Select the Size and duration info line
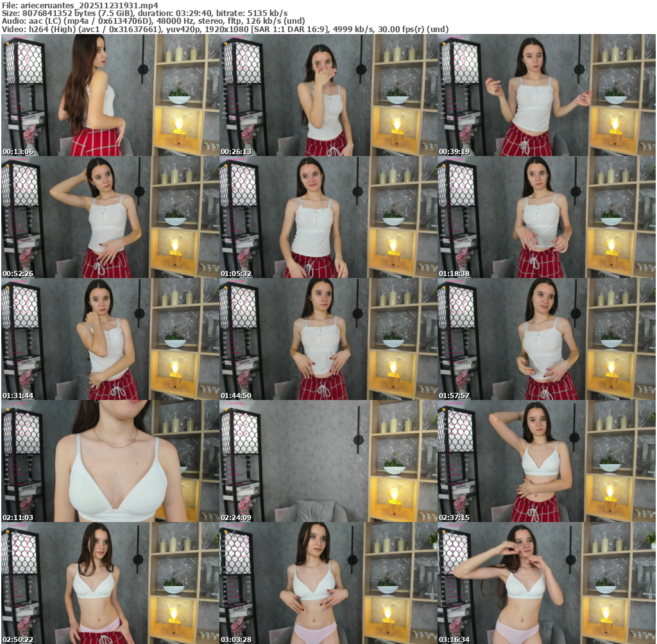 tap(144, 13)
